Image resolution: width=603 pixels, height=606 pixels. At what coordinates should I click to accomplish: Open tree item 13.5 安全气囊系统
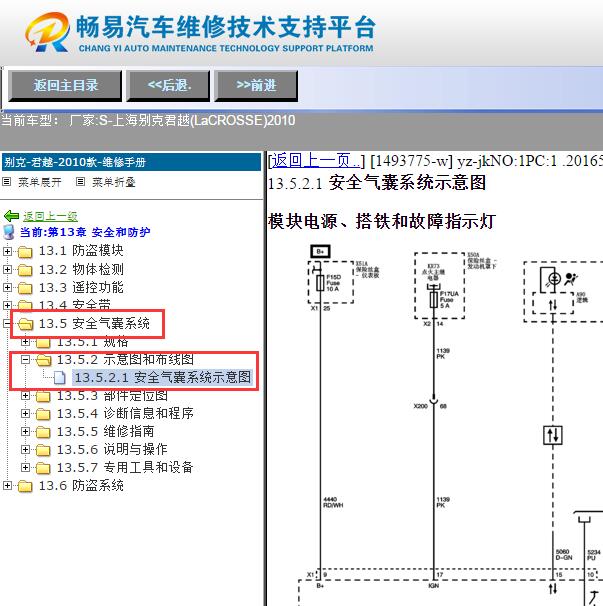[x=94, y=323]
